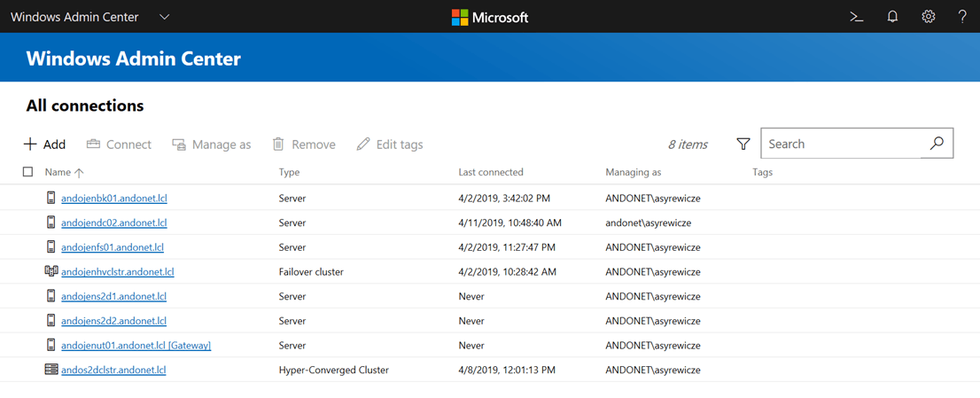Open the PowerShell console icon

857,17
